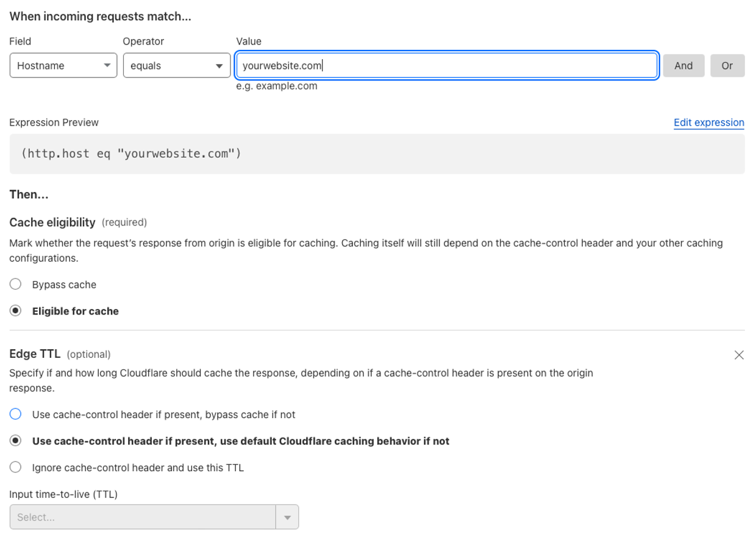Choose to use cache-control header, bypass if not

[x=15, y=414]
